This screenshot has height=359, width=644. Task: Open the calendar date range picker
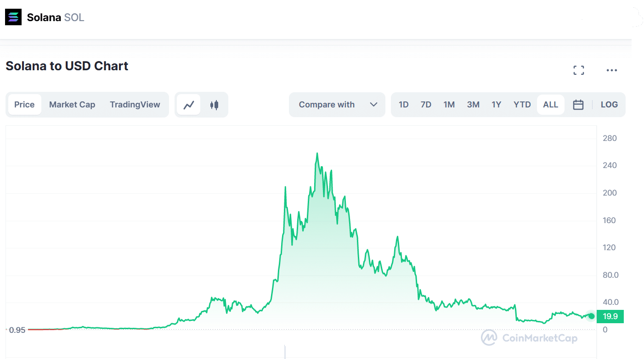[578, 105]
